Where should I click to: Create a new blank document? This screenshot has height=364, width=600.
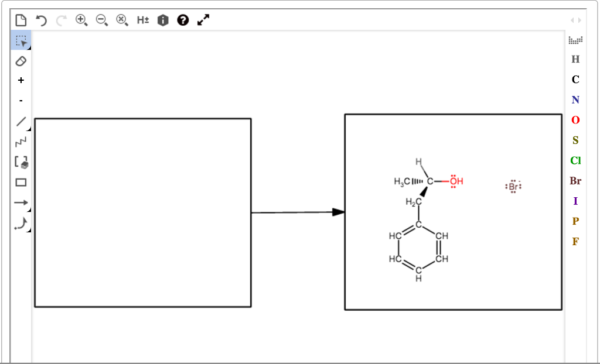click(21, 20)
